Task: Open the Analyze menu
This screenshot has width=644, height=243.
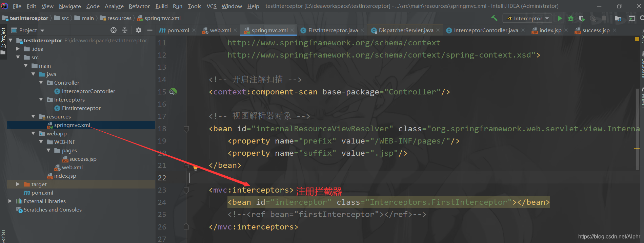Action: pyautogui.click(x=114, y=6)
